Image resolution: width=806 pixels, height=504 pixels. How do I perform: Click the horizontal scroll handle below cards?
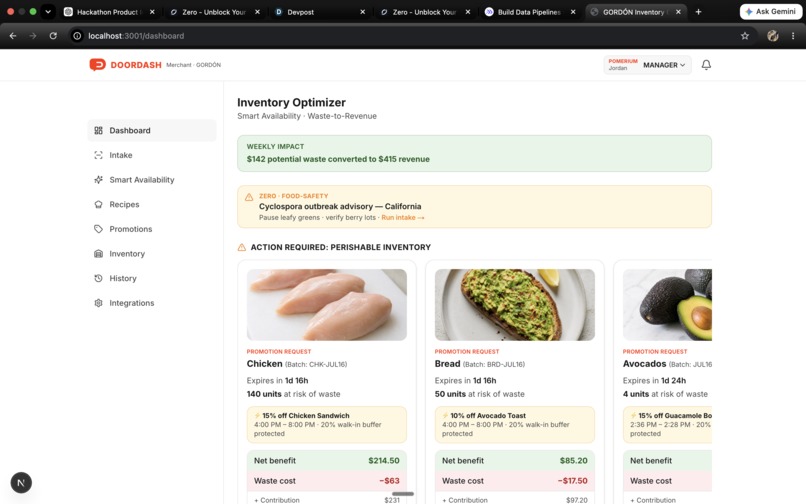click(x=403, y=494)
